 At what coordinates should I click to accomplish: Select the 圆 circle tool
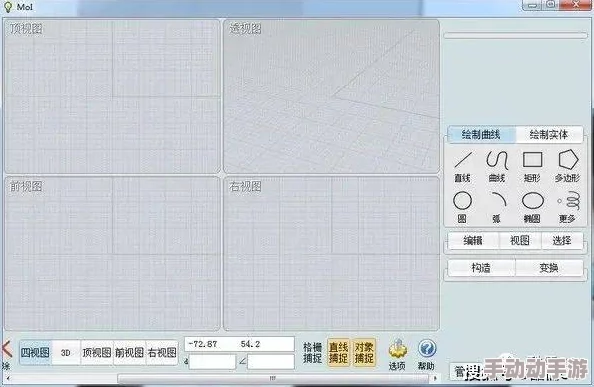tap(462, 207)
